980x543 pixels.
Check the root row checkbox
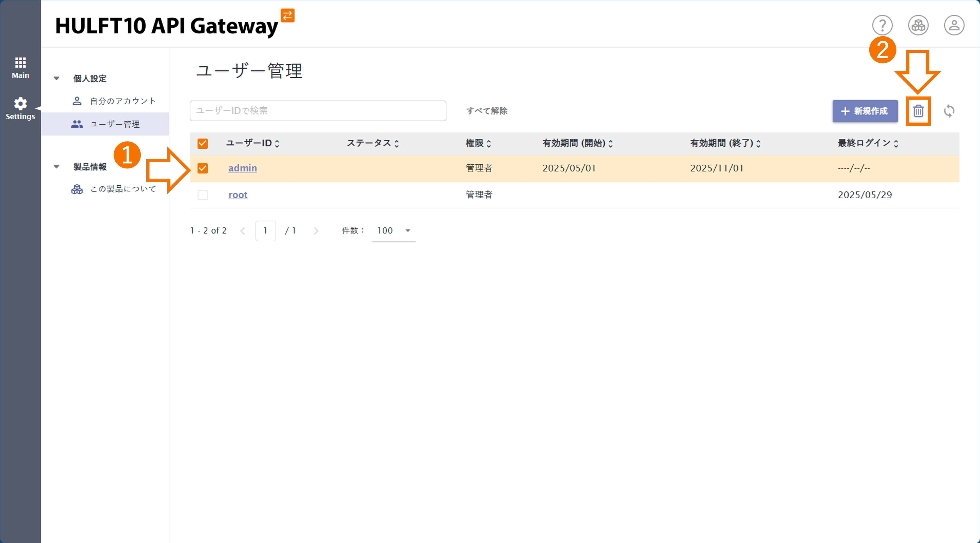point(202,195)
